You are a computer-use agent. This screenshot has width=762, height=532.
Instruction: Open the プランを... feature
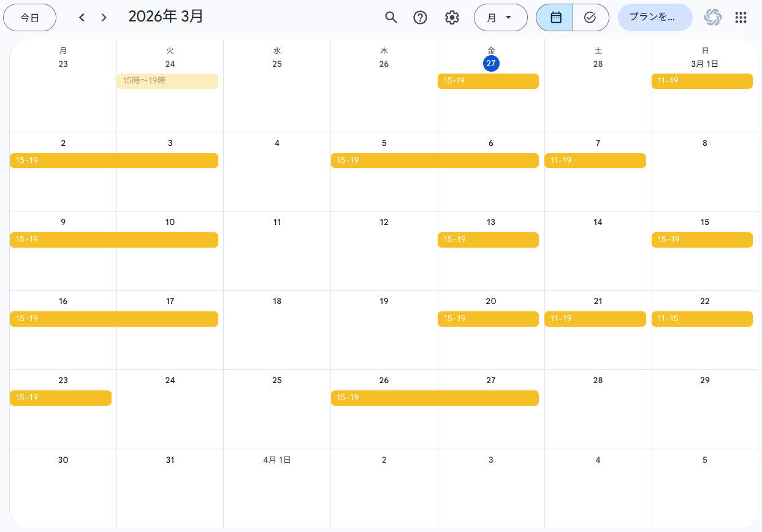pyautogui.click(x=655, y=17)
